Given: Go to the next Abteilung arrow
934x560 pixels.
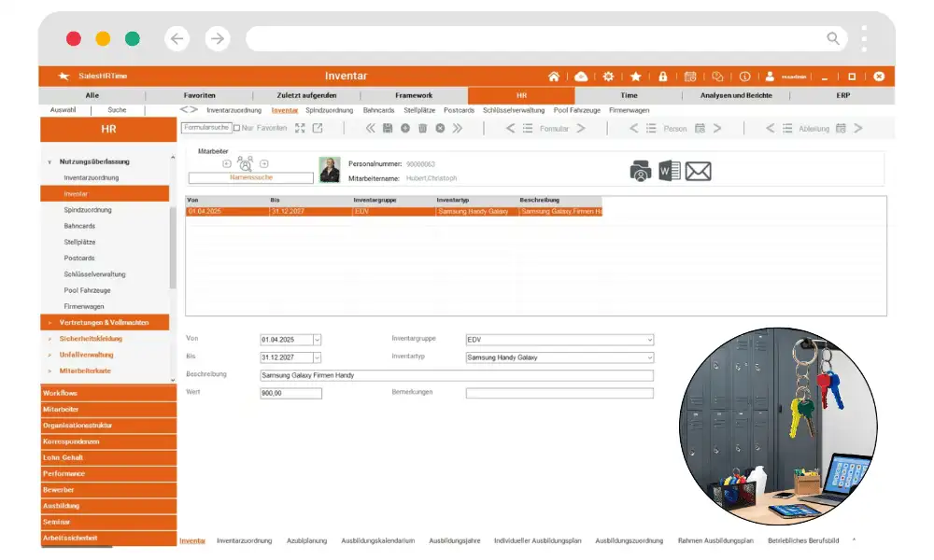Looking at the screenshot, I should click(x=858, y=128).
